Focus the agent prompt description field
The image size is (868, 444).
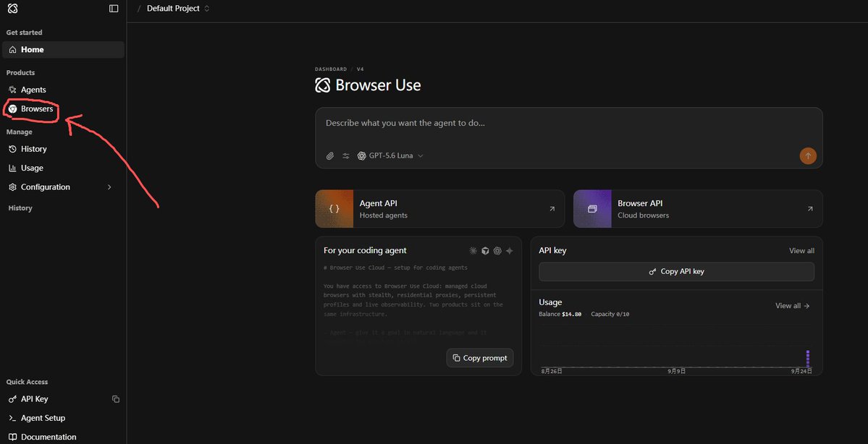[x=569, y=124]
